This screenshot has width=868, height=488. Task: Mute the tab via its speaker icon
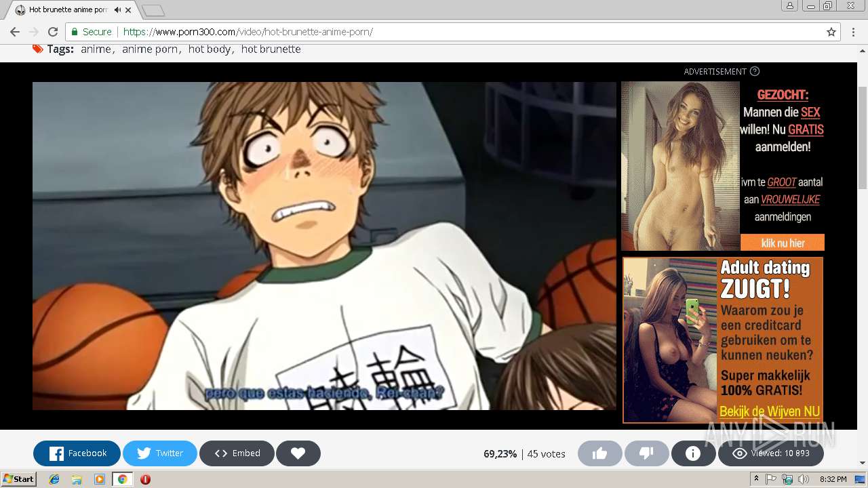click(117, 10)
